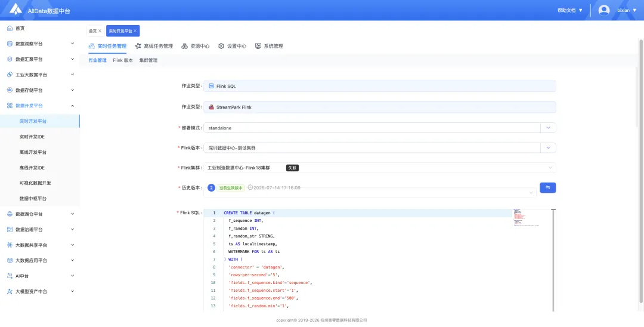
Task: Click the AI中台 sidebar icon
Action: [x=10, y=276]
